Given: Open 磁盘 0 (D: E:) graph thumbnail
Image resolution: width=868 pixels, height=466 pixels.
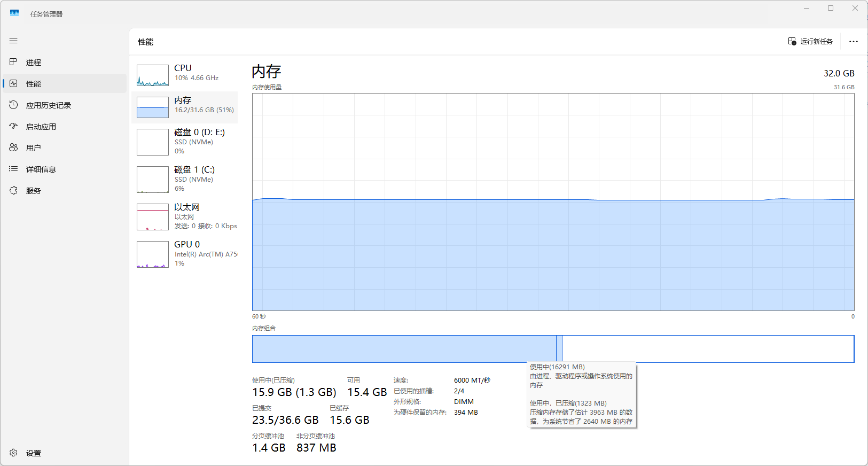Looking at the screenshot, I should click(x=153, y=142).
